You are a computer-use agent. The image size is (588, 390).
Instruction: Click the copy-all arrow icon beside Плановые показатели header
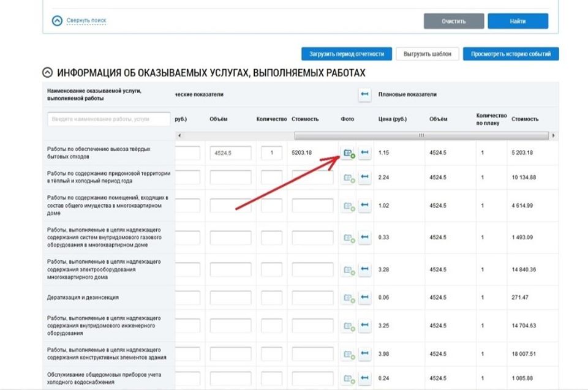point(364,94)
